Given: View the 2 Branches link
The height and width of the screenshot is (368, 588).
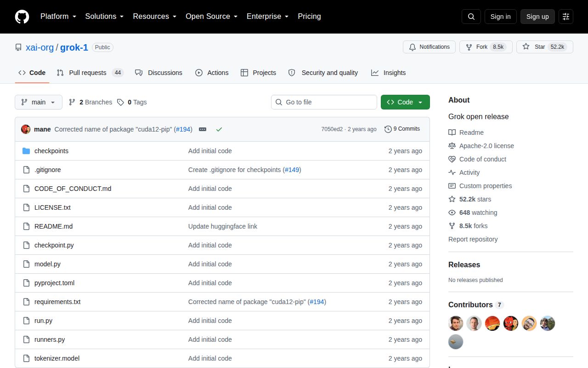Looking at the screenshot, I should [x=90, y=102].
